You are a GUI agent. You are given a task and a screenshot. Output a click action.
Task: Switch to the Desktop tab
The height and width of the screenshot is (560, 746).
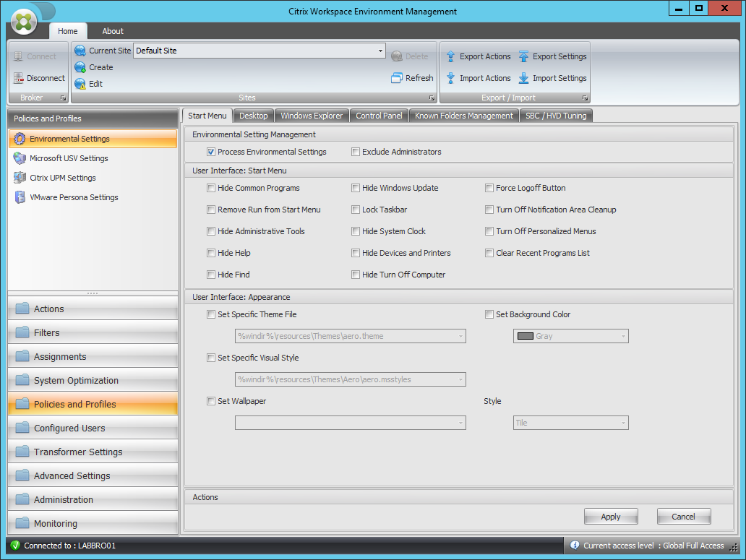coord(253,115)
